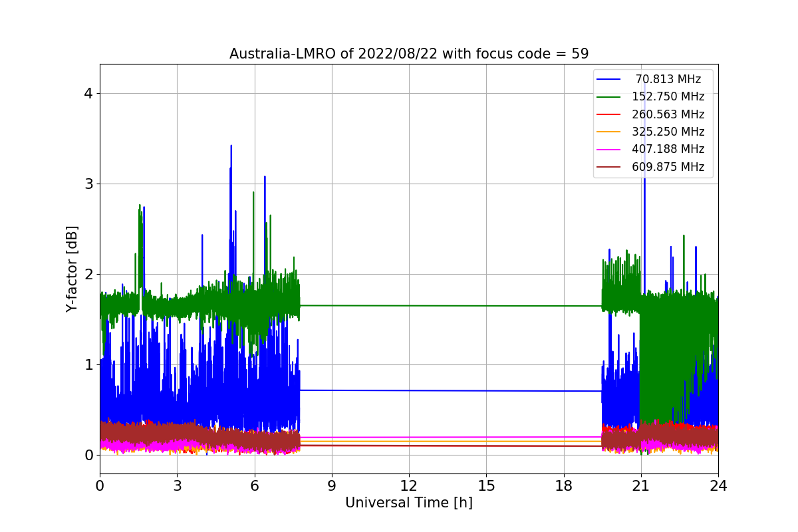Screen dimensions: 798x532
Task: Select the 260.563 MHz legend label
Action: pyautogui.click(x=668, y=114)
